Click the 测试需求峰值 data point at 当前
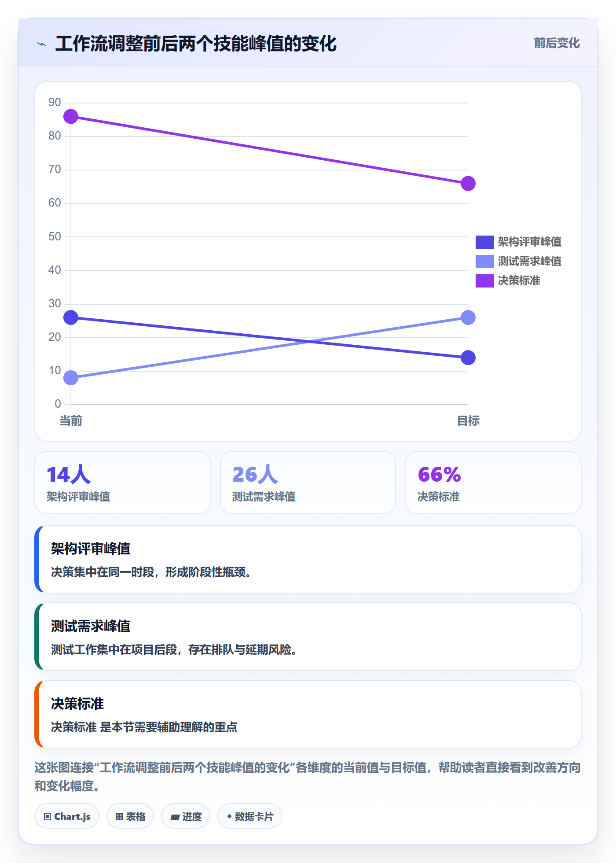 coord(71,378)
